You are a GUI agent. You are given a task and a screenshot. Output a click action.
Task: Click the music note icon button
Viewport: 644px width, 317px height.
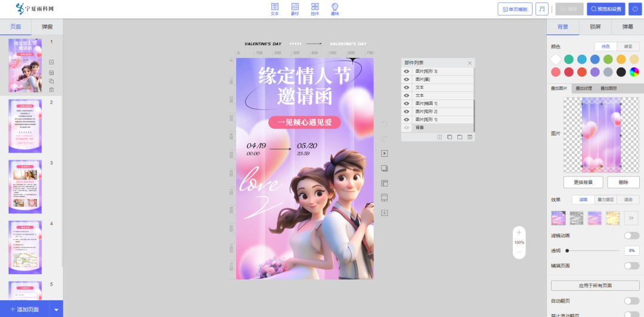541,9
